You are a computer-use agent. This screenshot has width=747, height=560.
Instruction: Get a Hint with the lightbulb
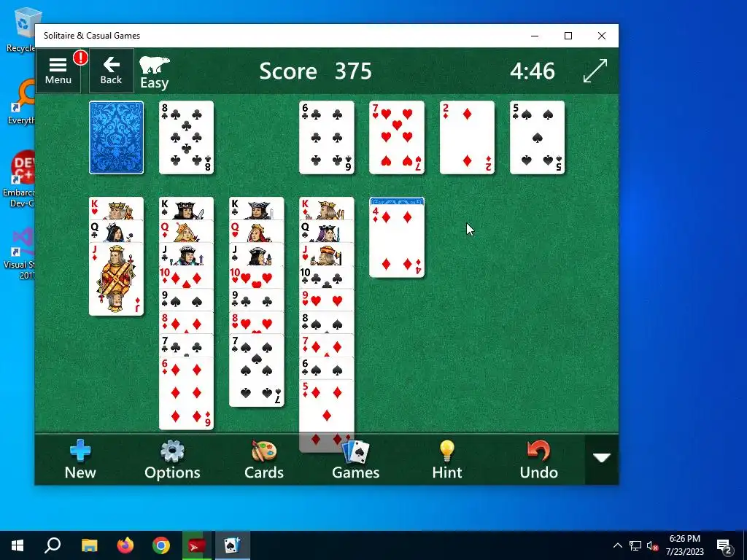[447, 459]
